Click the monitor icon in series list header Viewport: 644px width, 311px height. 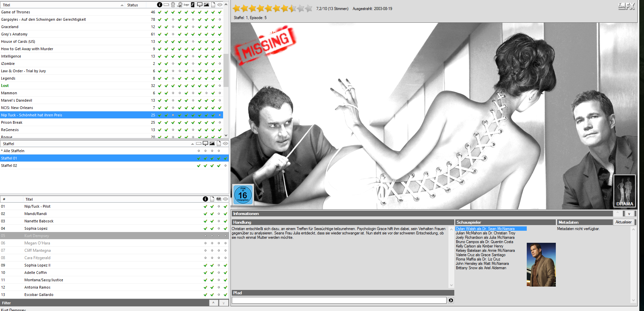(x=199, y=5)
